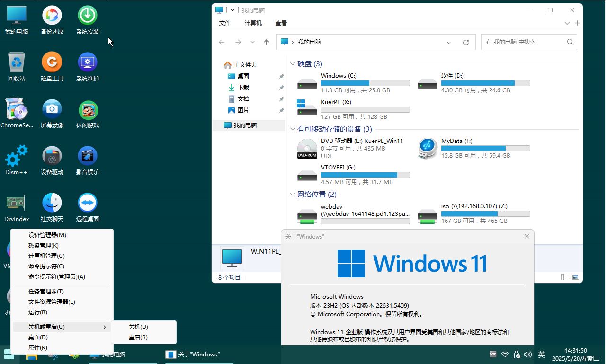Select the Windows (C:) drive
The width and height of the screenshot is (606, 364).
coord(353,83)
